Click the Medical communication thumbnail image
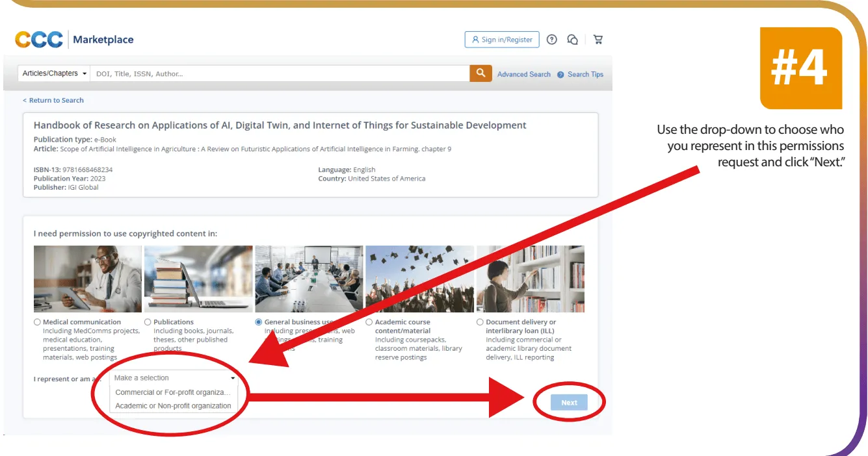 [88, 278]
